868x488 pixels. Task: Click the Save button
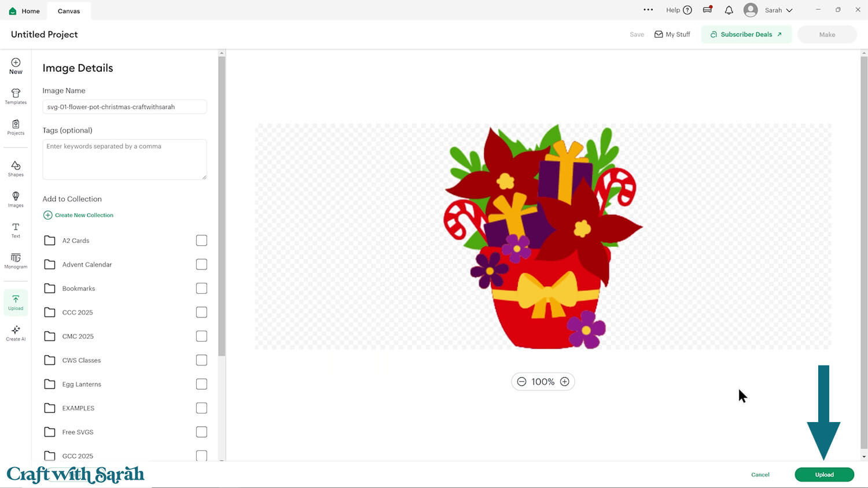(637, 35)
